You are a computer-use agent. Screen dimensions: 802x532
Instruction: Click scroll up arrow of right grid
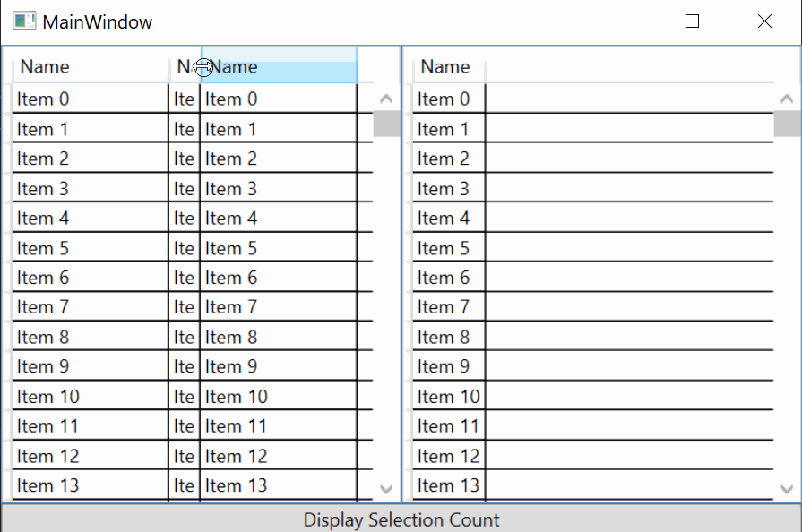787,99
